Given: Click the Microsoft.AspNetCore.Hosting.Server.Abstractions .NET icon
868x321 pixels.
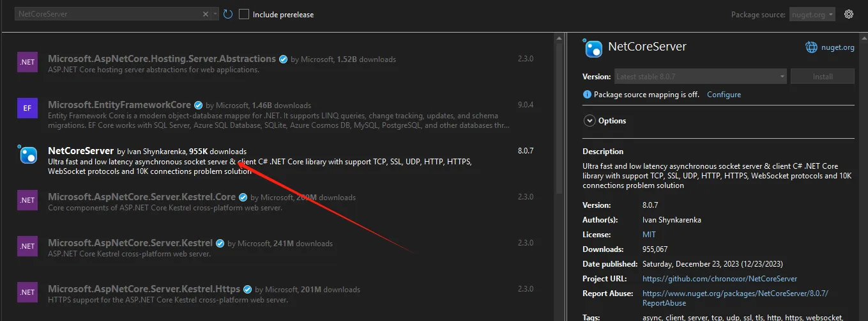Looking at the screenshot, I should pos(27,62).
